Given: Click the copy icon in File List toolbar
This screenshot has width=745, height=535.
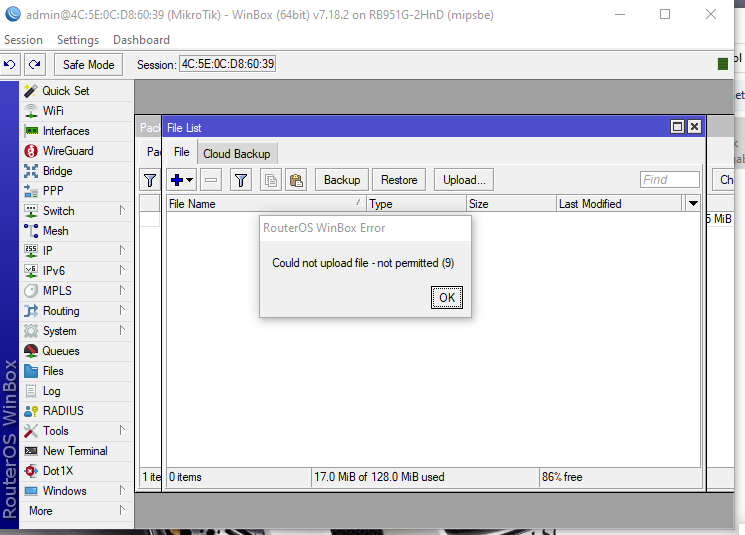Looking at the screenshot, I should point(271,180).
